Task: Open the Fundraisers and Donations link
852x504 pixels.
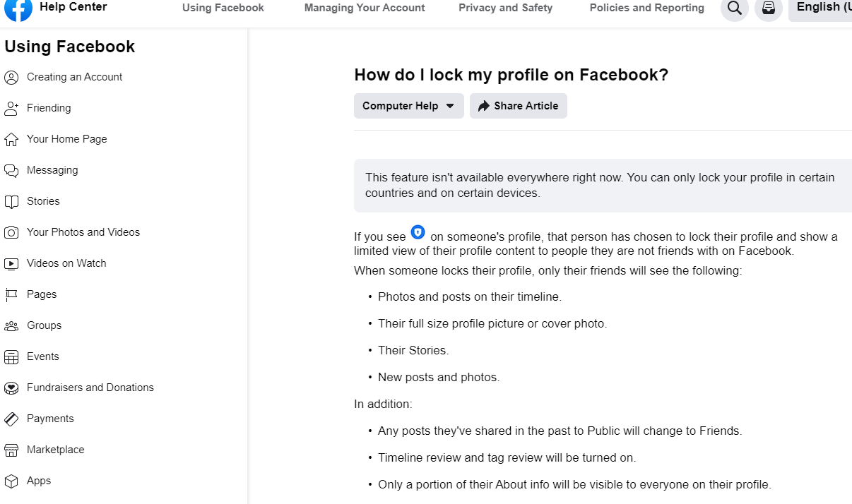Action: pyautogui.click(x=90, y=388)
